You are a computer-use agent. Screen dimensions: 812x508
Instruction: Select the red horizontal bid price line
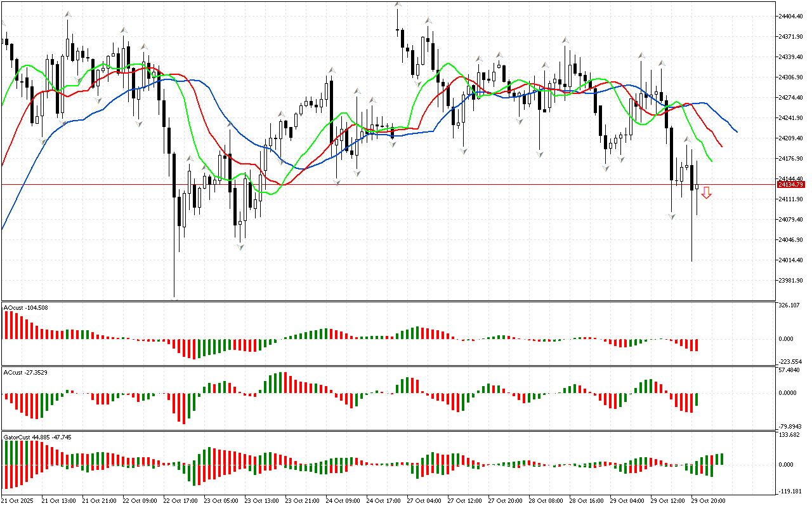click(381, 185)
